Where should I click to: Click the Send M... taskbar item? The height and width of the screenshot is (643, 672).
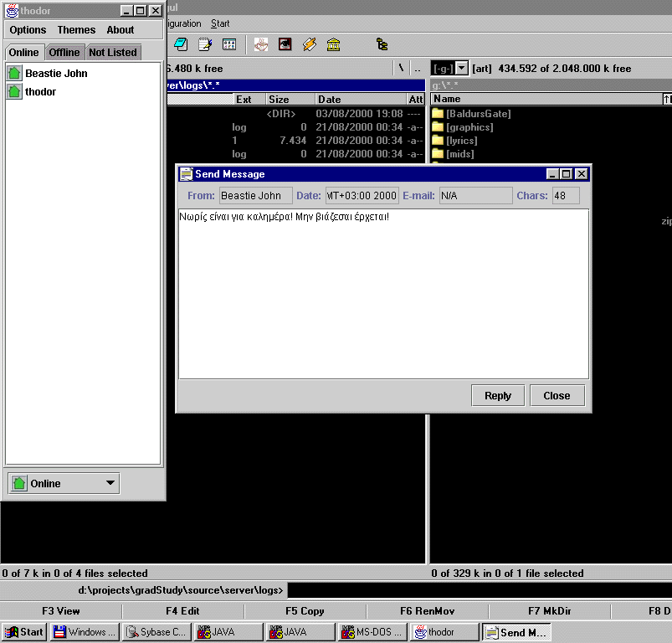(516, 632)
